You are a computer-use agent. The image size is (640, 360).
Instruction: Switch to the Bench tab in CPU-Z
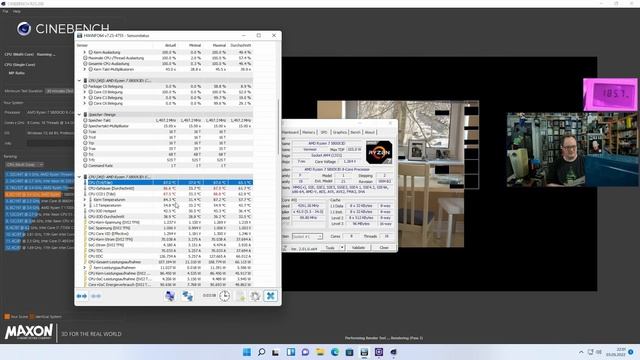coord(356,132)
